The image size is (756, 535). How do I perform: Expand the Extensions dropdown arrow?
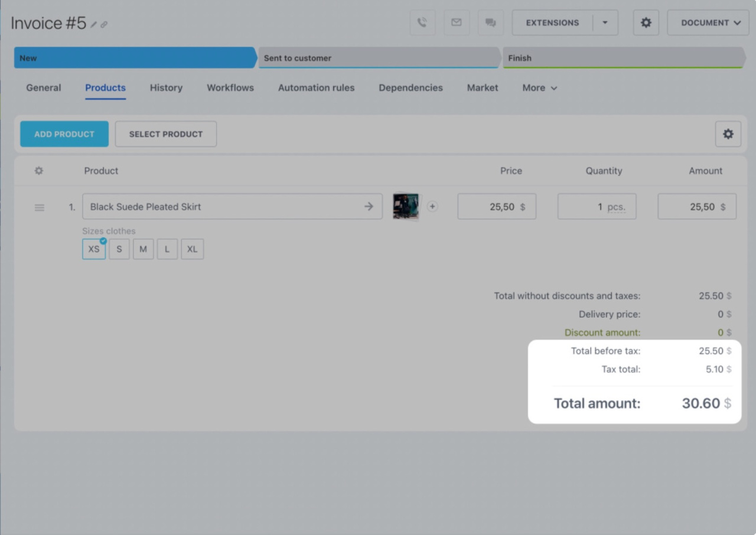(605, 22)
